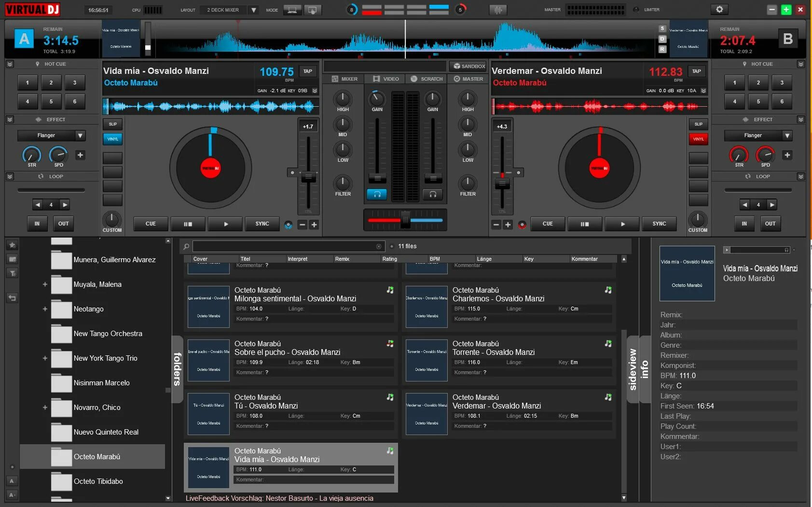Viewport: 812px width, 507px height.
Task: Set deck A loop IN point
Action: (x=37, y=224)
